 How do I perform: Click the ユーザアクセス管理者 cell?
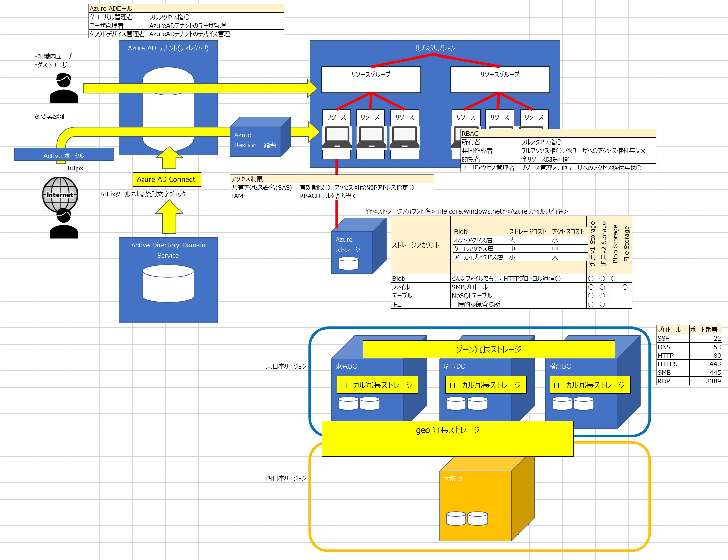pyautogui.click(x=490, y=168)
